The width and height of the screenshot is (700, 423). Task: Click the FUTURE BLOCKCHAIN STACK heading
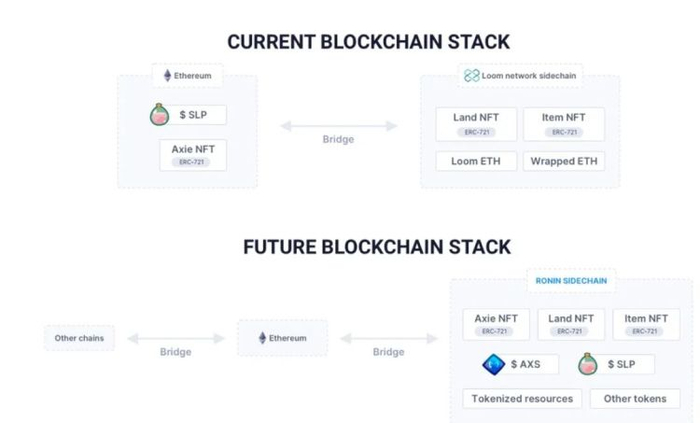click(376, 247)
